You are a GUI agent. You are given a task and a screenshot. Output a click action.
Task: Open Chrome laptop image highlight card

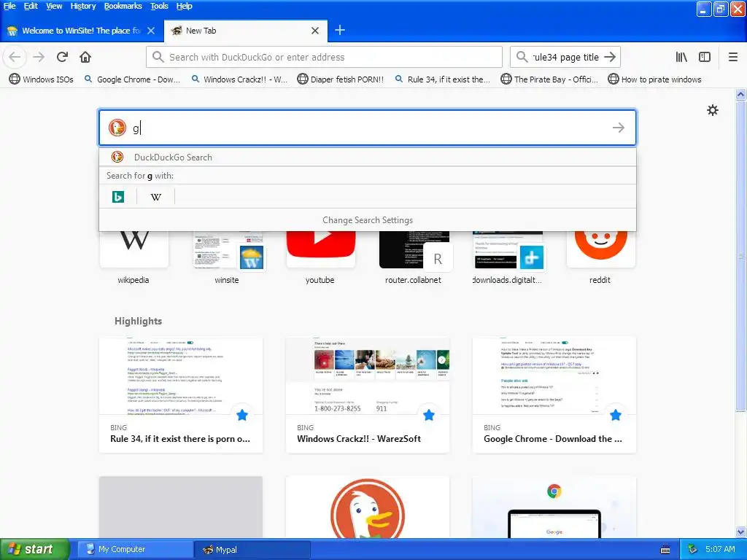[x=554, y=507]
